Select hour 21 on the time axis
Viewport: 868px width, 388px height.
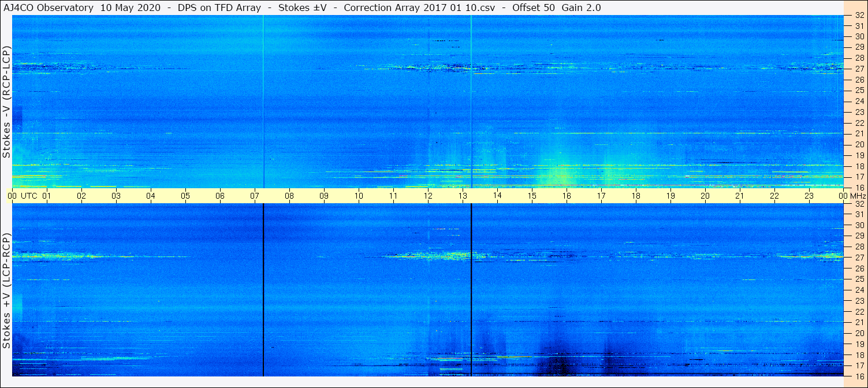pyautogui.click(x=740, y=196)
